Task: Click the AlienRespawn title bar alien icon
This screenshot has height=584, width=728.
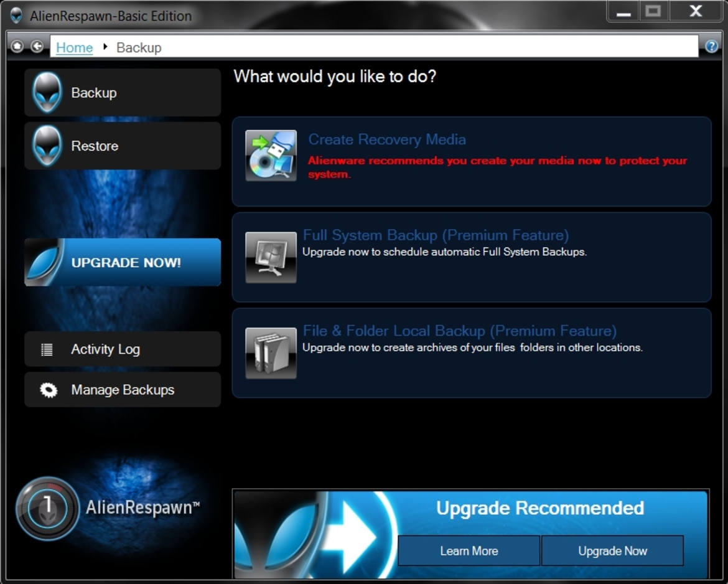Action: click(x=16, y=16)
